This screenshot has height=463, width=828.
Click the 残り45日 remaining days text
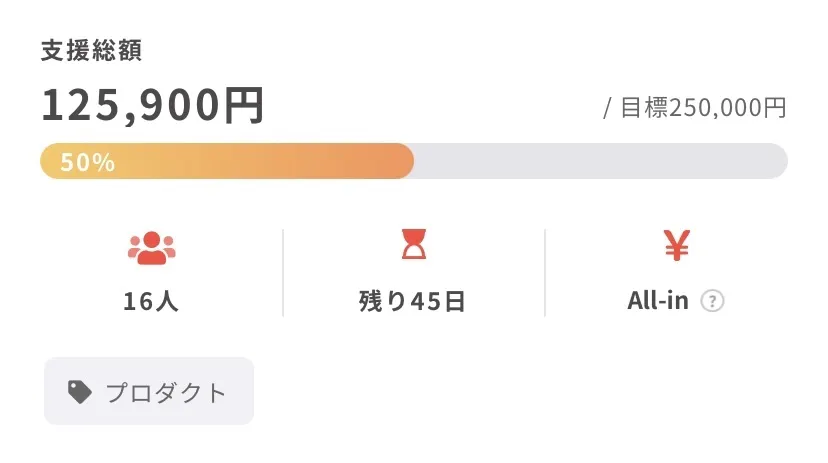[412, 301]
